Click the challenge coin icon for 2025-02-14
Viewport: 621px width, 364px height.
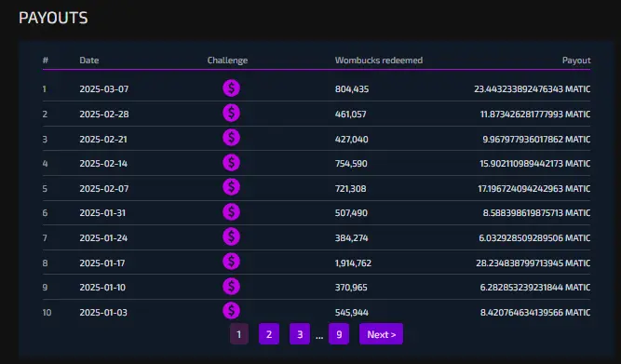pyautogui.click(x=231, y=162)
